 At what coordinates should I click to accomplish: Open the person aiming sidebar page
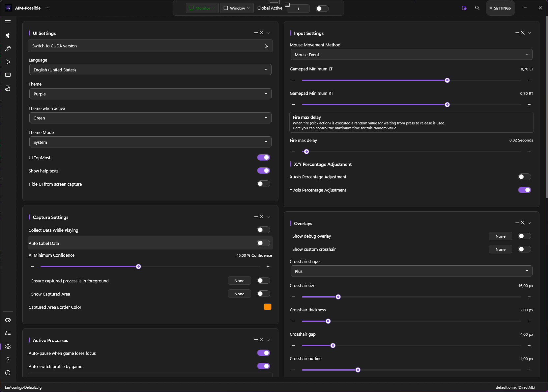click(8, 36)
